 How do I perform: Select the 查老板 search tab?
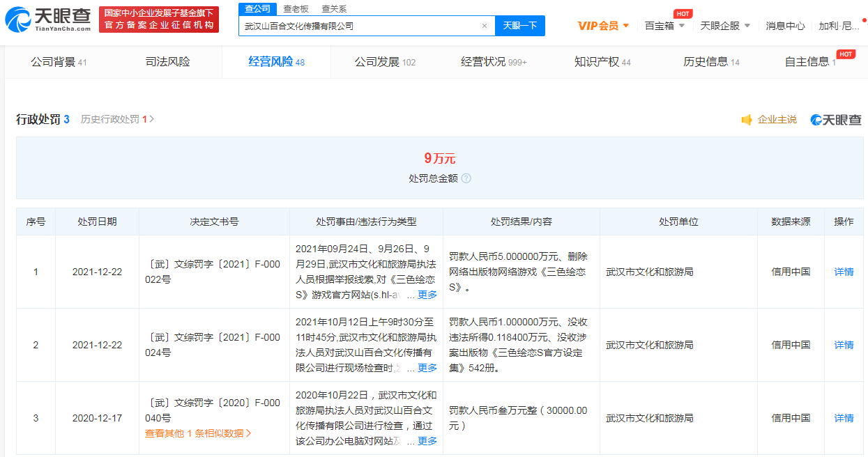click(x=296, y=8)
